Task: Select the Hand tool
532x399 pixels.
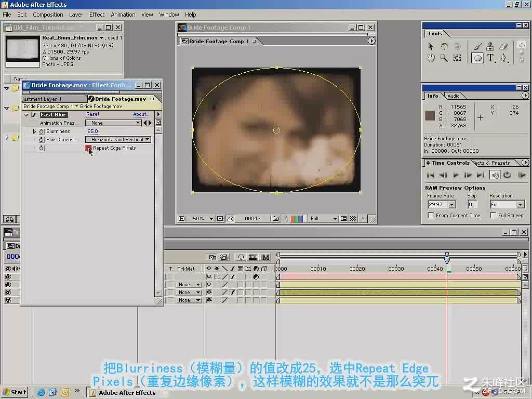Action: click(x=431, y=58)
